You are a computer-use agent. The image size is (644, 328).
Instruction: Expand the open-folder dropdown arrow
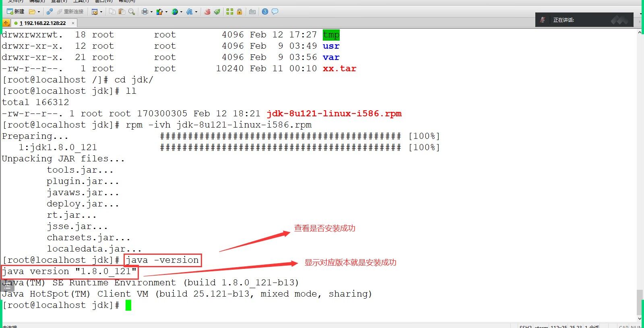[39, 12]
